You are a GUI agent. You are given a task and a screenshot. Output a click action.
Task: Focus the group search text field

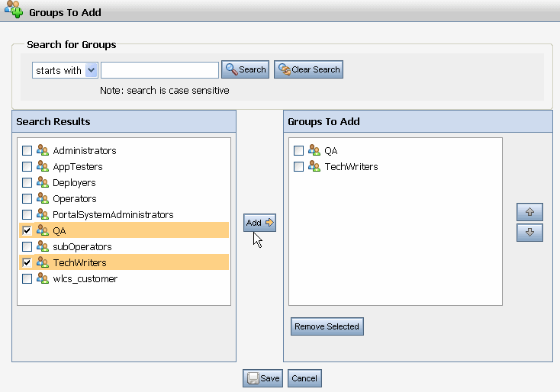coord(159,70)
